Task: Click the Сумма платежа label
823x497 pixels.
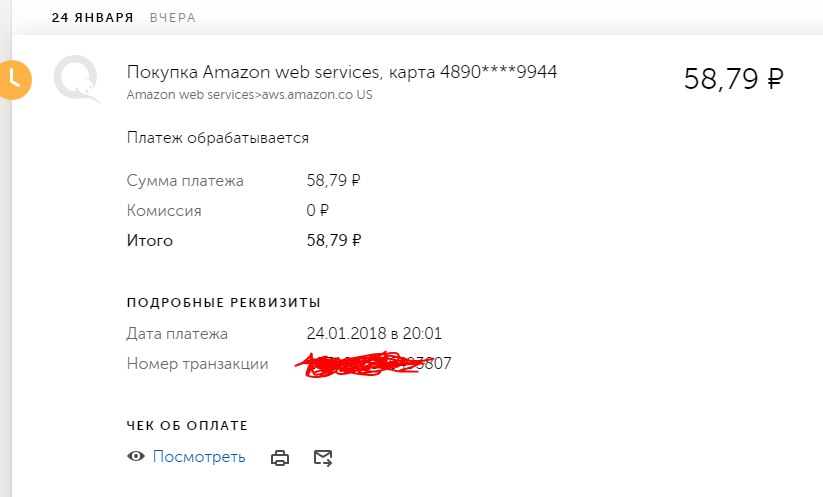Action: click(185, 181)
